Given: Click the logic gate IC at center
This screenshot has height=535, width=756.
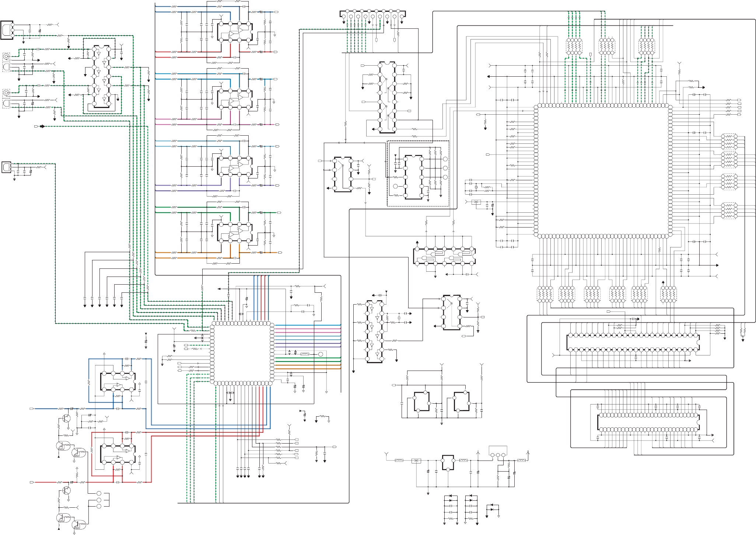Looking at the screenshot, I should 444,256.
